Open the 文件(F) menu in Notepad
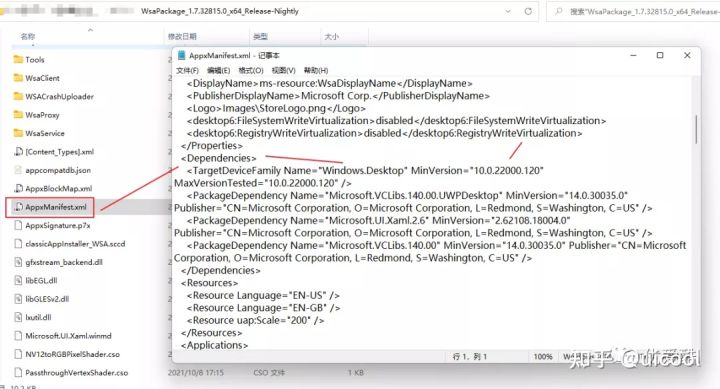Image resolution: width=720 pixels, height=389 pixels. (x=187, y=70)
